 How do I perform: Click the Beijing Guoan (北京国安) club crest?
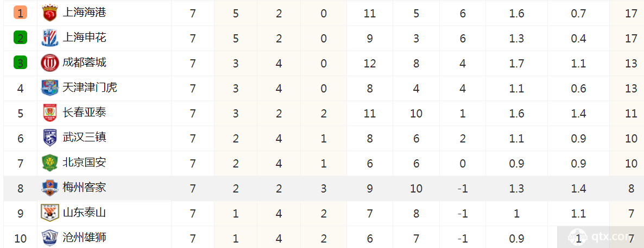point(50,163)
